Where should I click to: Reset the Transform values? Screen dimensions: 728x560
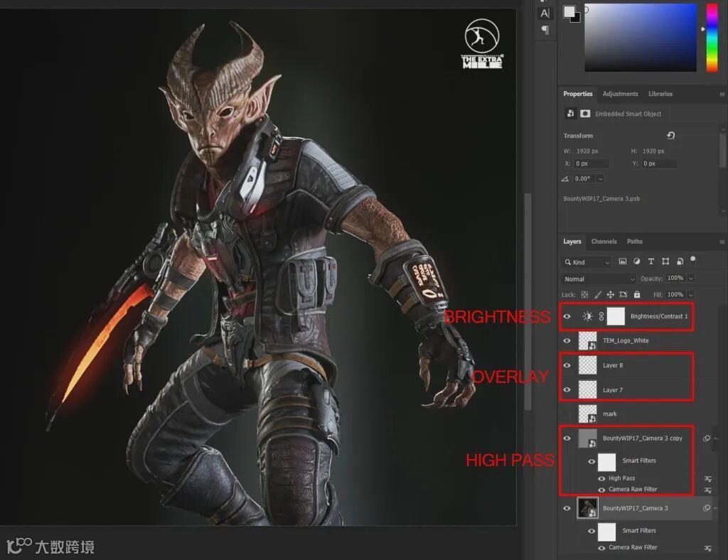(671, 136)
